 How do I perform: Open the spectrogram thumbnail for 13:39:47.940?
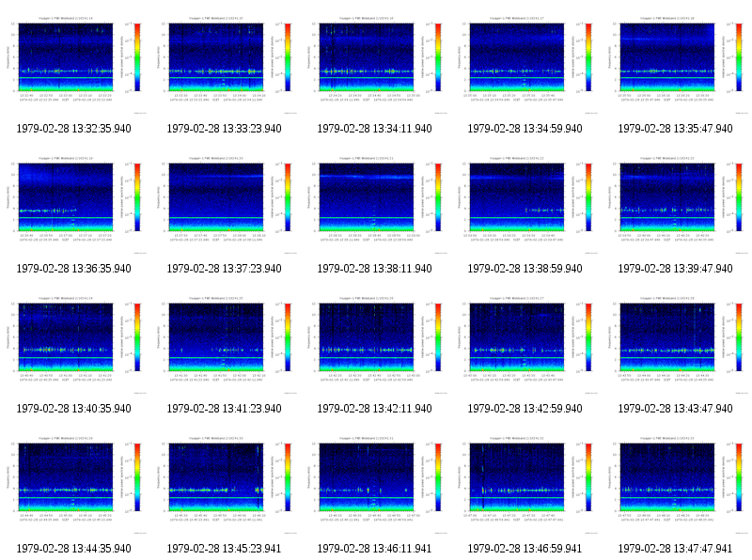click(x=675, y=205)
